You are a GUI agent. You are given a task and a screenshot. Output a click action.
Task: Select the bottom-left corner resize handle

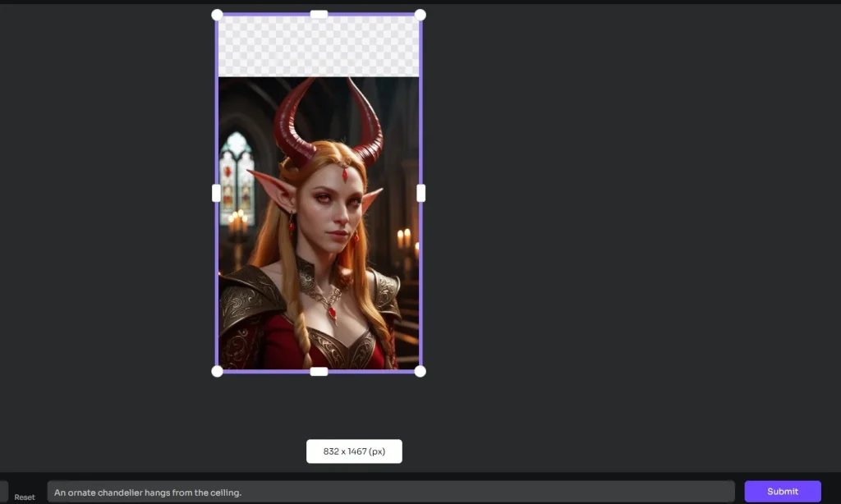pos(217,371)
